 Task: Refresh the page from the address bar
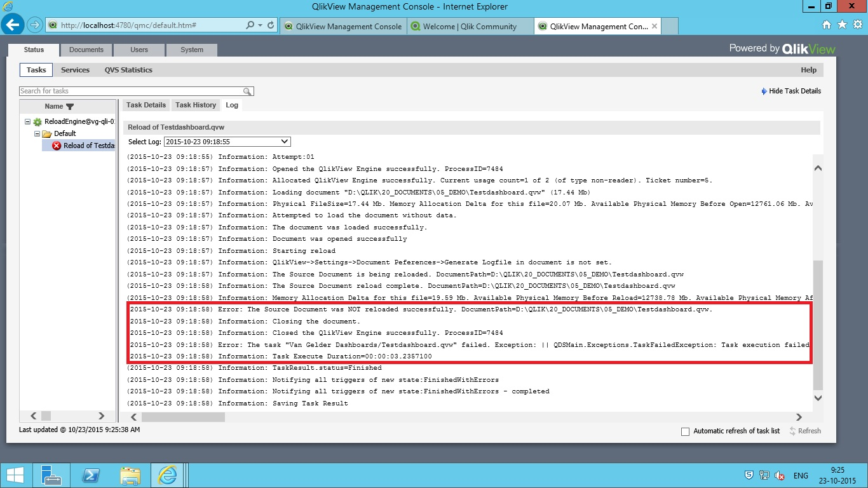click(x=271, y=25)
